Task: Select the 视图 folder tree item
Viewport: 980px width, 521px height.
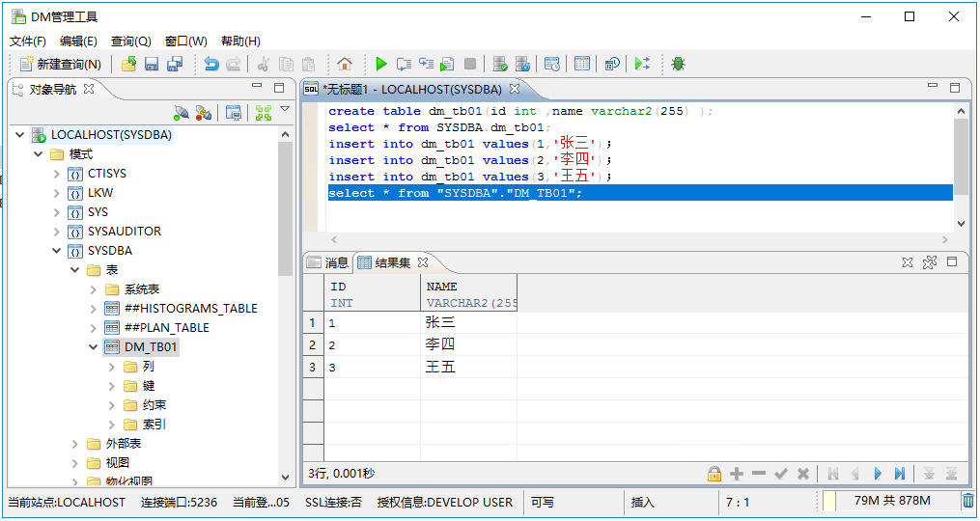Action: [x=118, y=463]
